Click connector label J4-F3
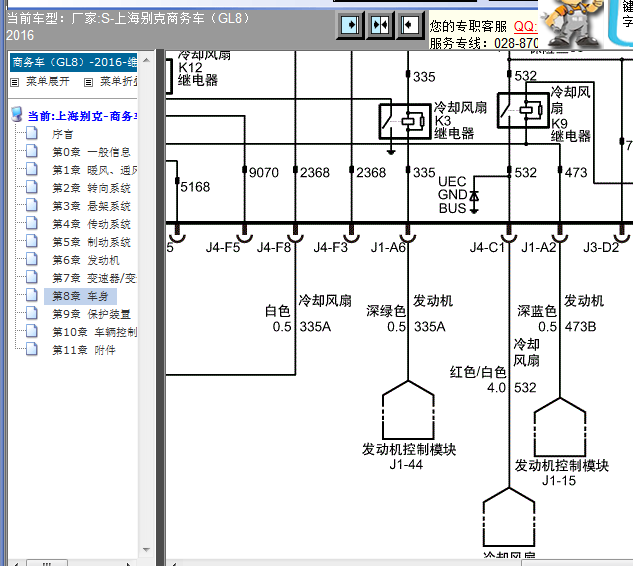Viewport: 633px width, 566px height. click(x=331, y=247)
